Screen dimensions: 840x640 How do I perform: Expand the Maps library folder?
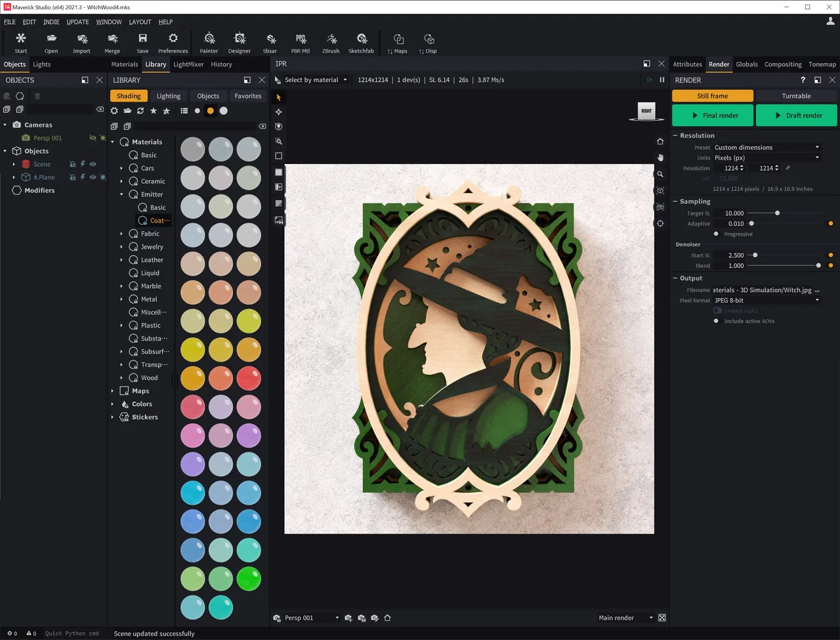(112, 391)
